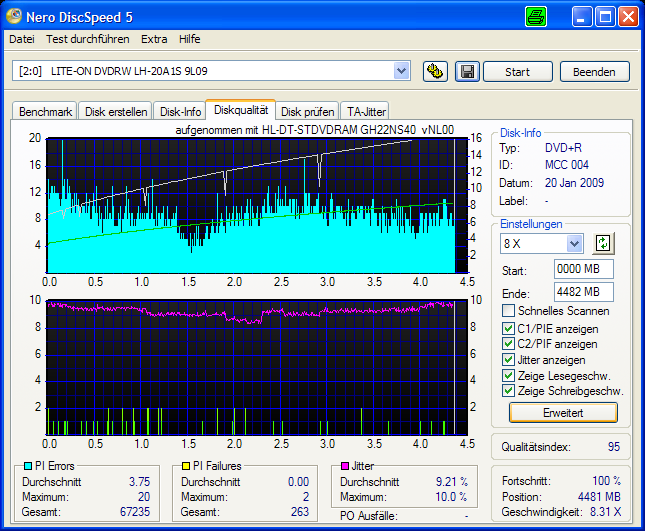Maximize the Nero DiscSpeed window

605,17
